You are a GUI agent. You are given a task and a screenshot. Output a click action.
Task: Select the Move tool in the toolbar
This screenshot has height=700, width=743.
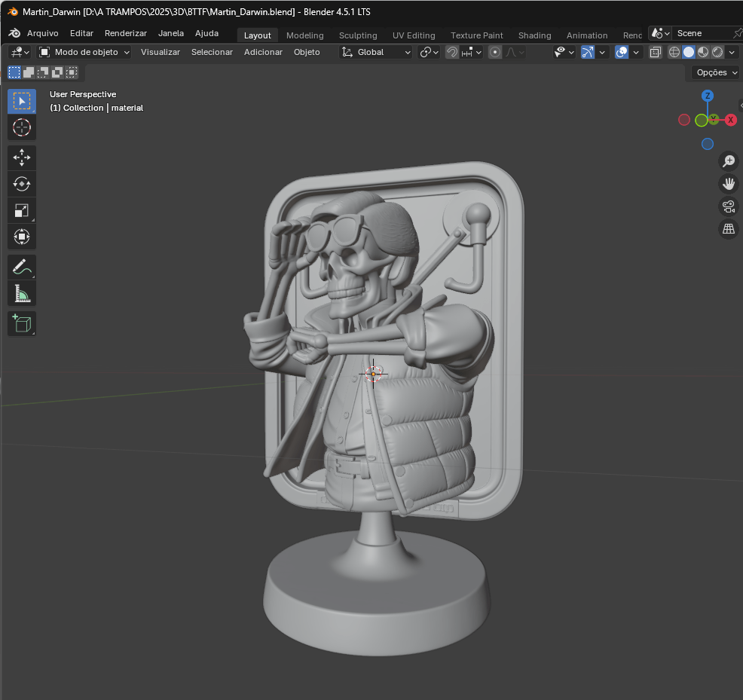point(22,157)
